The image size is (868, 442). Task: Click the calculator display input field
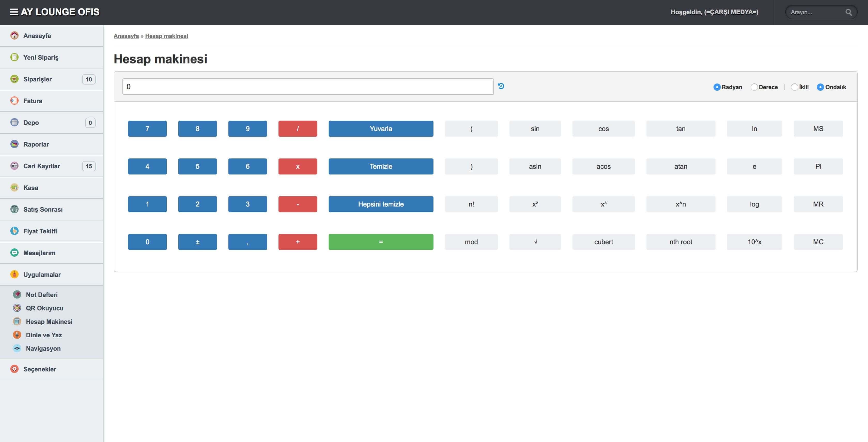[x=308, y=87]
